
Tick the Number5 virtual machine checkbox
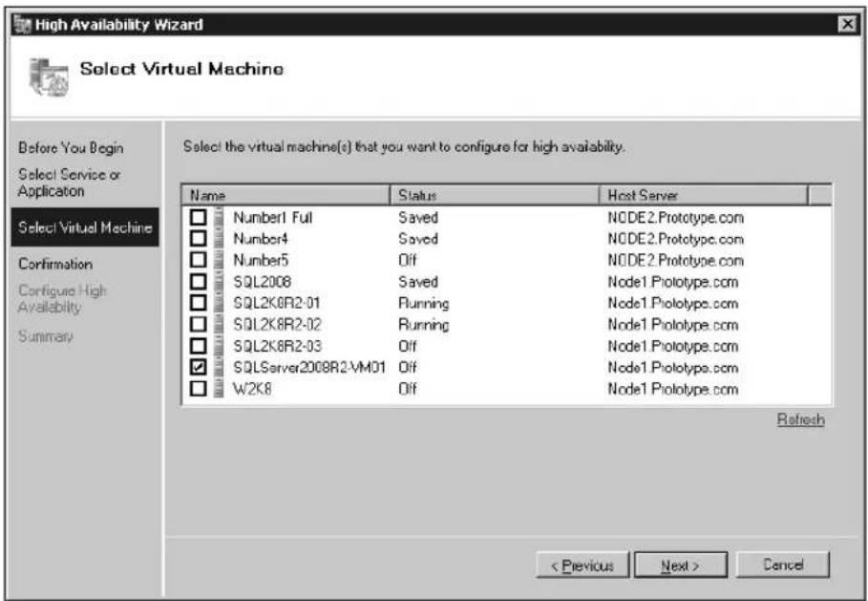coord(199,260)
